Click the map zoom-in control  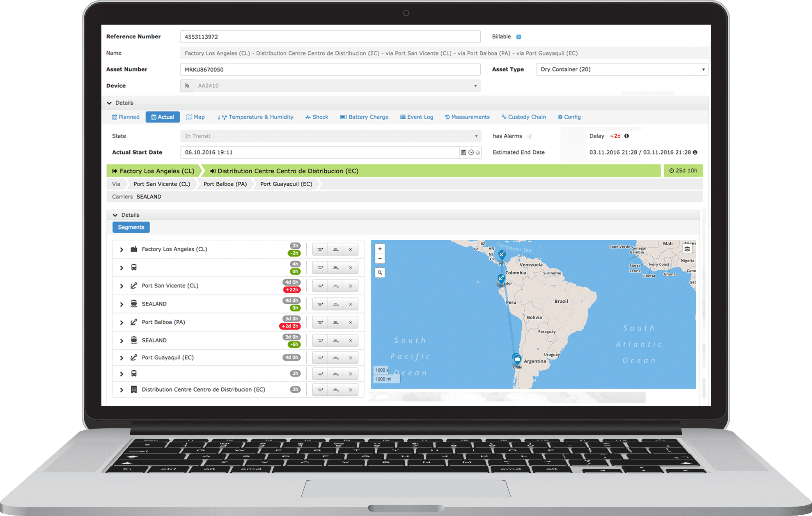click(x=380, y=249)
